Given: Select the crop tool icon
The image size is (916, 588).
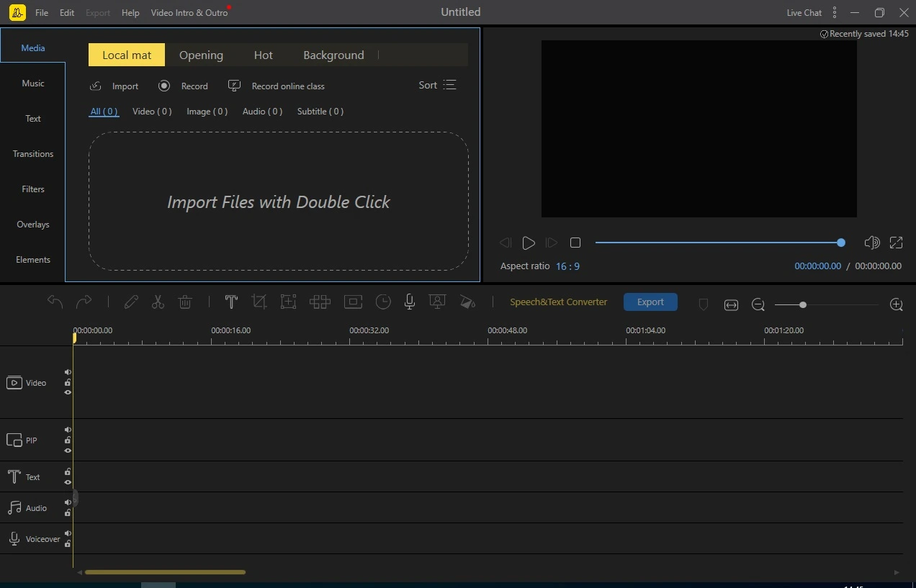Looking at the screenshot, I should tap(259, 302).
